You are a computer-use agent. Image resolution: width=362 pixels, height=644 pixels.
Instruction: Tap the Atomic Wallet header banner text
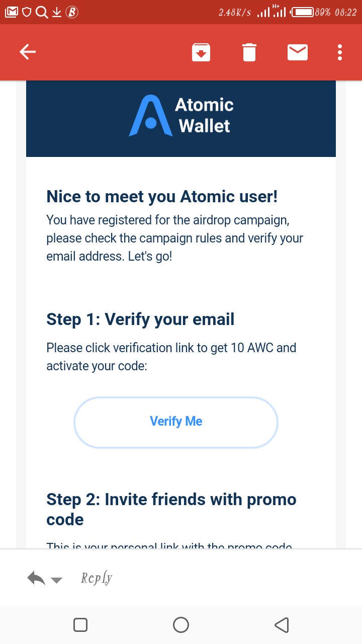pyautogui.click(x=204, y=115)
